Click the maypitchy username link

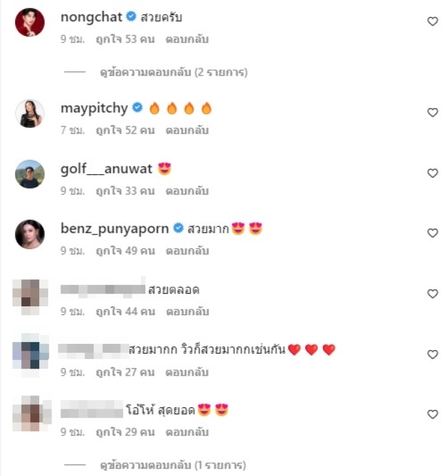94,108
